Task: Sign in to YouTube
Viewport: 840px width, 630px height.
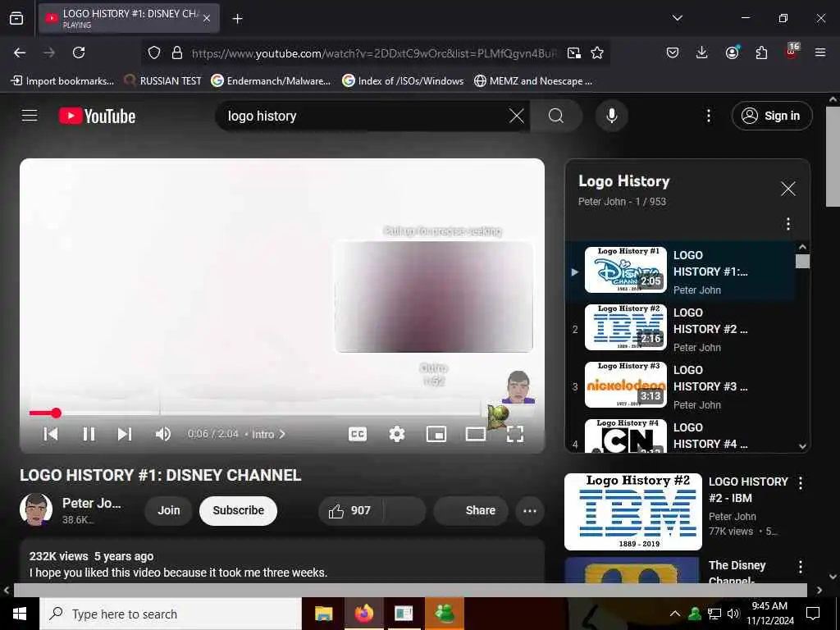Action: point(772,116)
